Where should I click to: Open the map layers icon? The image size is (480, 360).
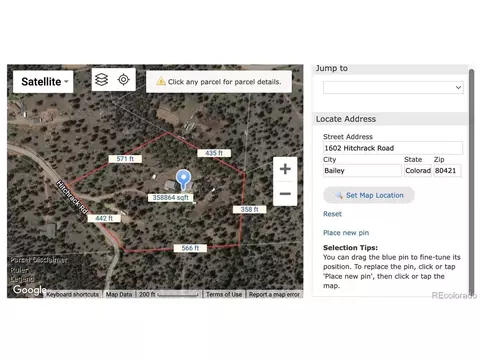pos(102,80)
